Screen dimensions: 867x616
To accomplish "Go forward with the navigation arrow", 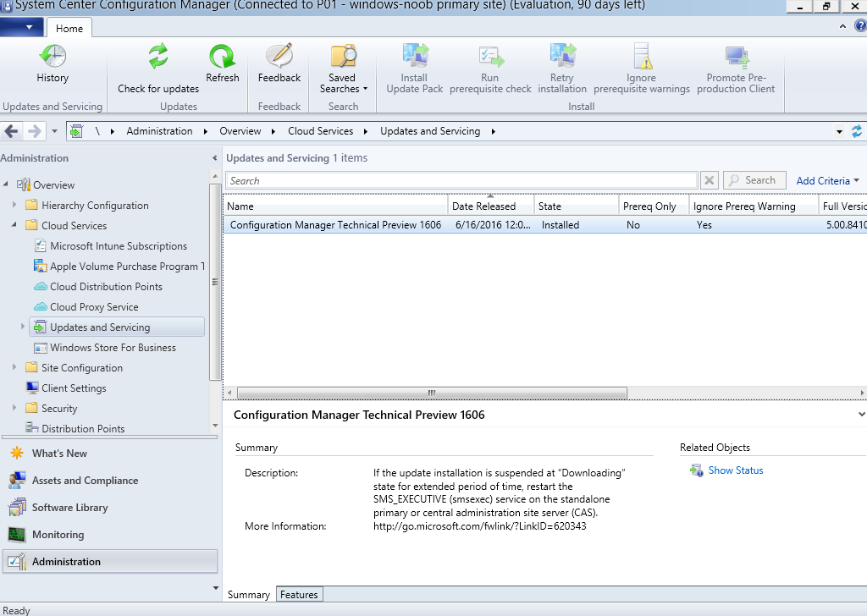I will (34, 131).
